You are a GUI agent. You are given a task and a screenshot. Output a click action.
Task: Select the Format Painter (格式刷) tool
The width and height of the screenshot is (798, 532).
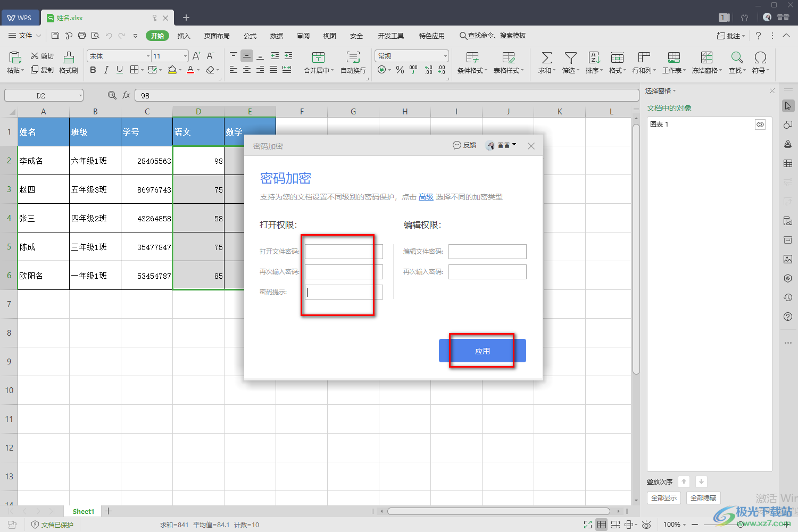tap(69, 63)
